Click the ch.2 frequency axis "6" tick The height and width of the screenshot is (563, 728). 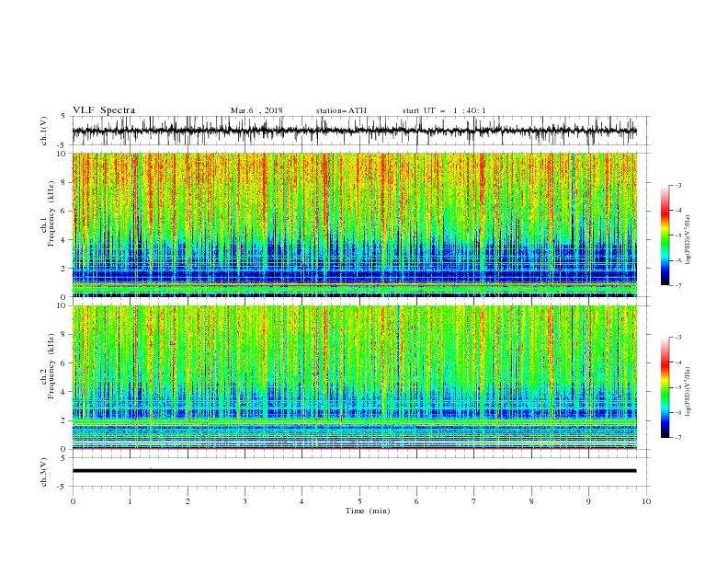pyautogui.click(x=64, y=362)
